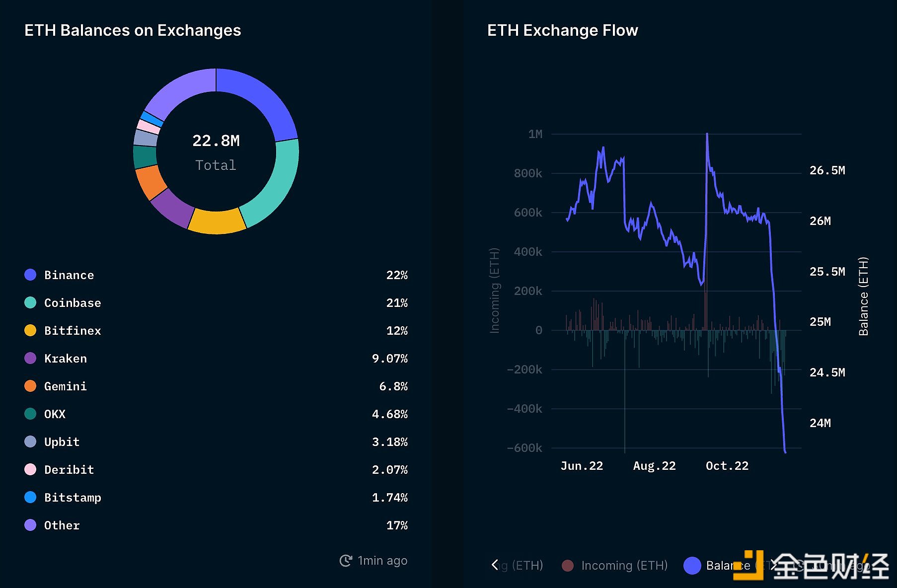Image resolution: width=897 pixels, height=588 pixels.
Task: Toggle the Balance (ETH) series
Action: pos(717,566)
